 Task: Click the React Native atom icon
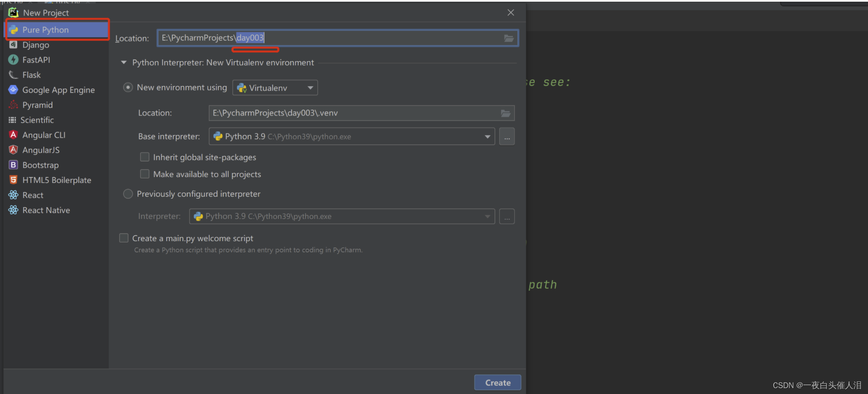coord(13,210)
